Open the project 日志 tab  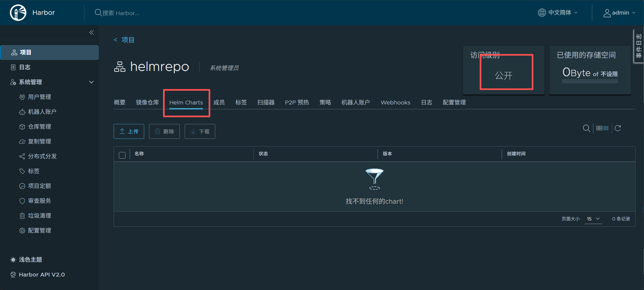427,103
